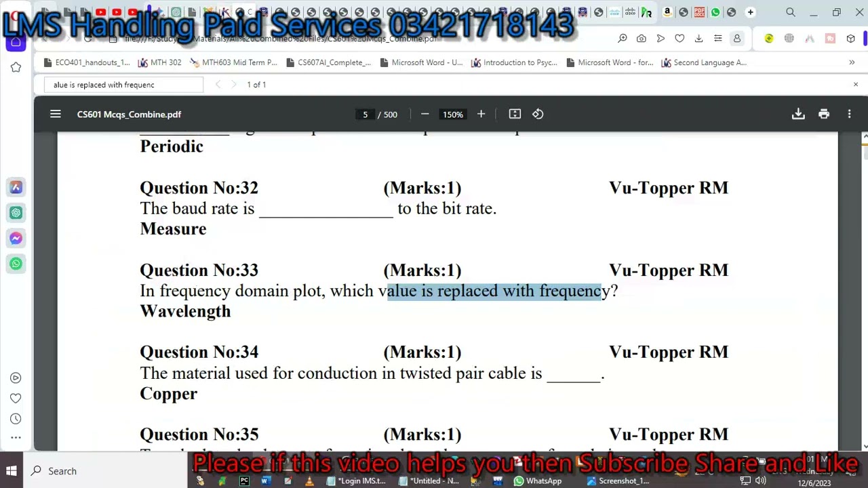
Task: Open Messenger in the sidebar
Action: [x=16, y=238]
